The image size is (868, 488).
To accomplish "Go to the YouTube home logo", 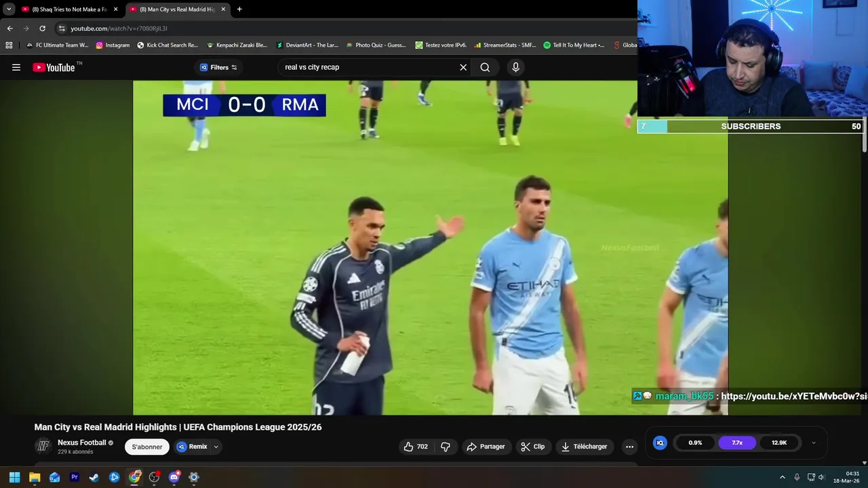I will (x=54, y=67).
